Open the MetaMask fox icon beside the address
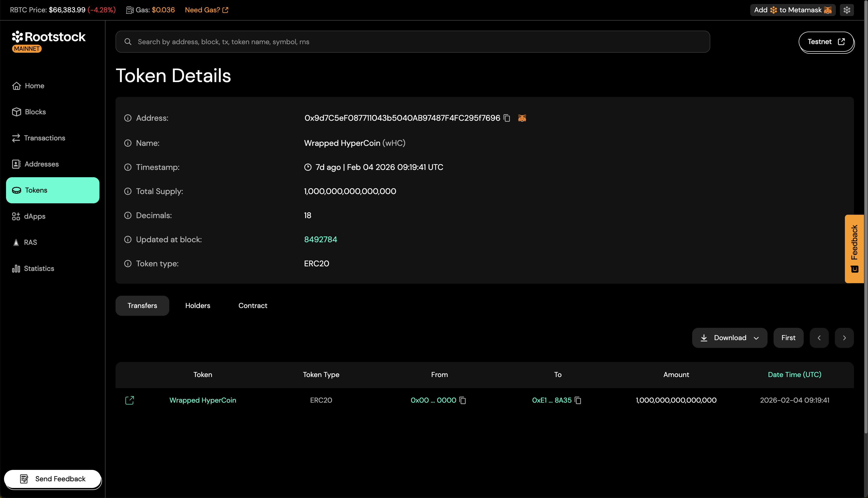868x498 pixels. tap(522, 118)
